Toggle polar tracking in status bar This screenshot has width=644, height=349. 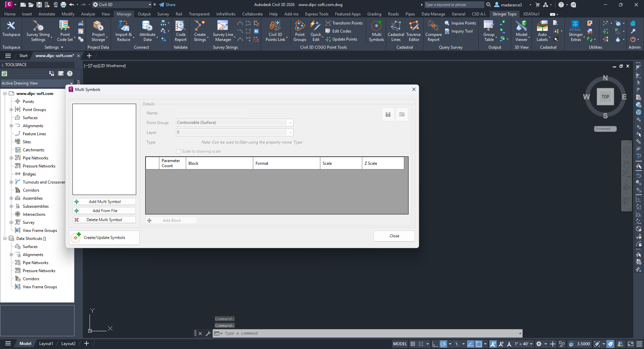[x=443, y=344]
